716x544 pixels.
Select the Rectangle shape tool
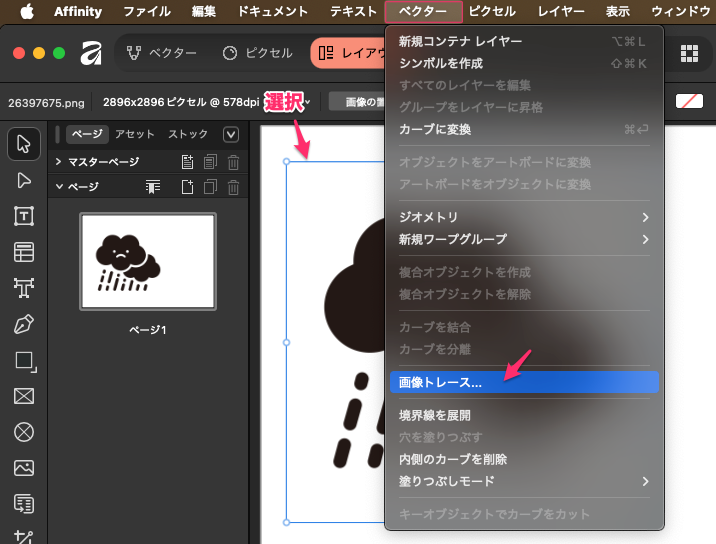point(24,360)
